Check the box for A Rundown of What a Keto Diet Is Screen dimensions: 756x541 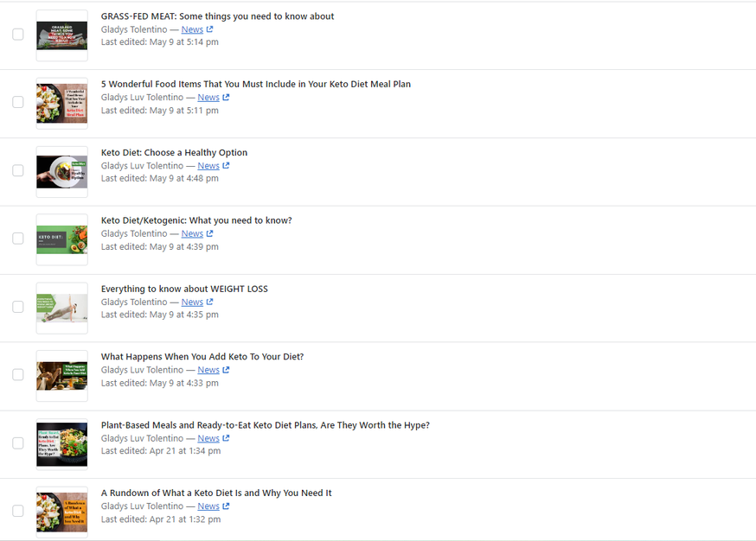point(18,511)
